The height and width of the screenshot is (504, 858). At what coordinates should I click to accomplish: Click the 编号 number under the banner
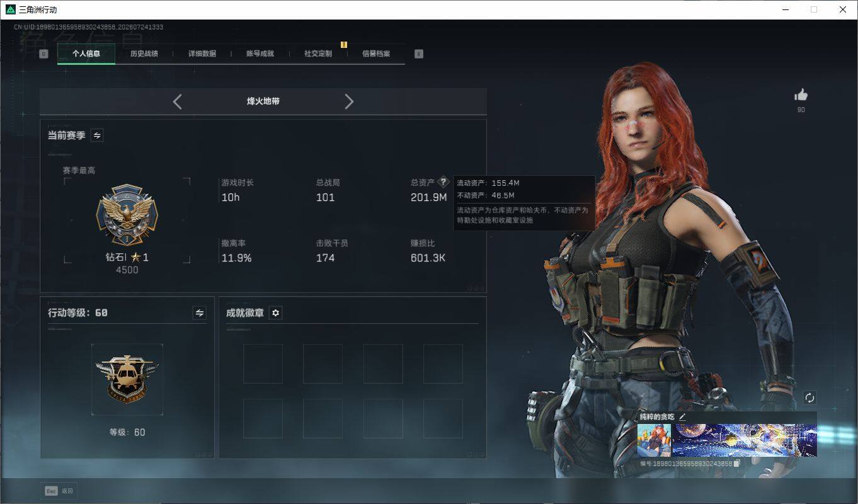(x=686, y=464)
